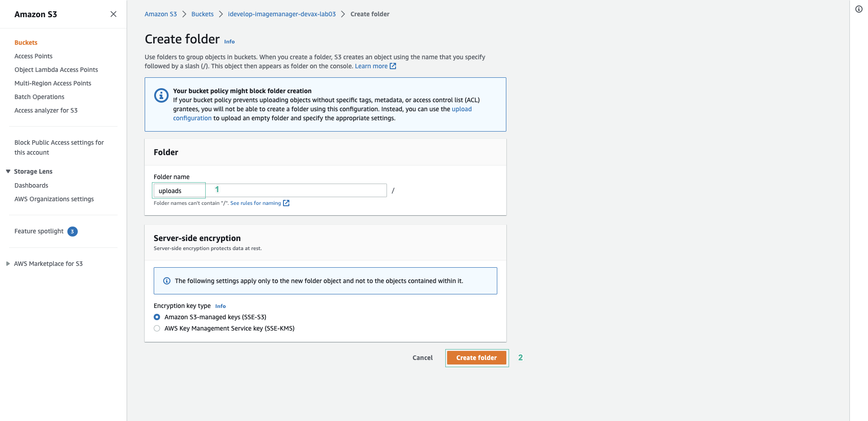
Task: Open Feature spotlight link
Action: [39, 231]
